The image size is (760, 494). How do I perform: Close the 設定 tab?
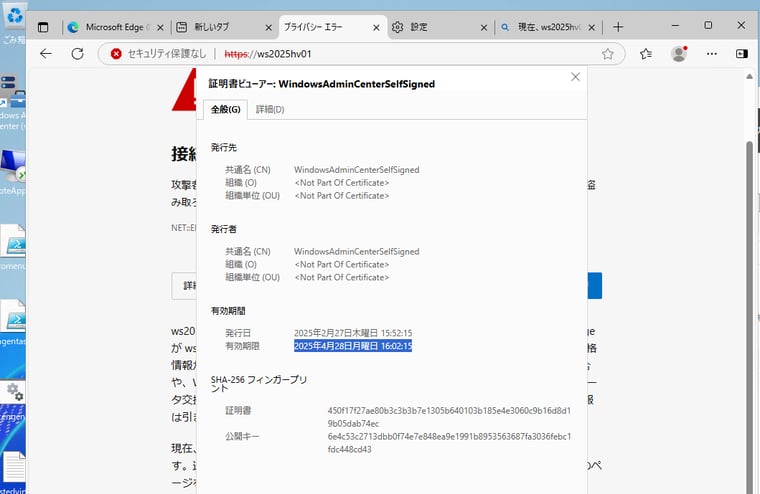pos(484,28)
